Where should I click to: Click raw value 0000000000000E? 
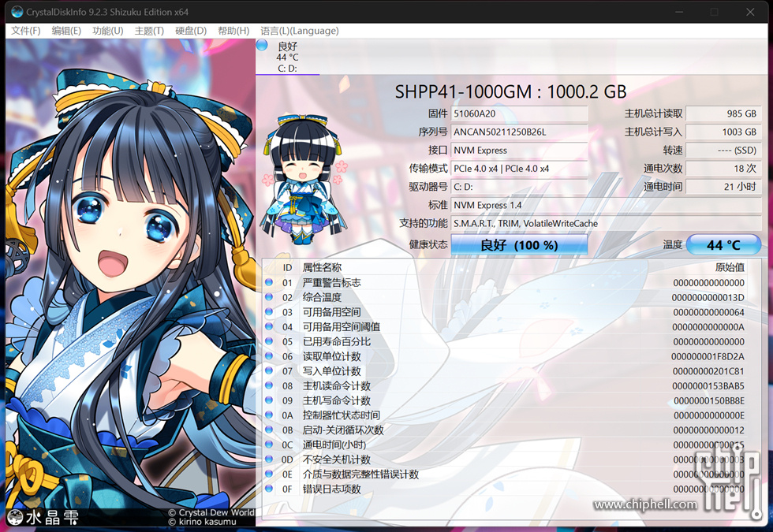point(709,416)
